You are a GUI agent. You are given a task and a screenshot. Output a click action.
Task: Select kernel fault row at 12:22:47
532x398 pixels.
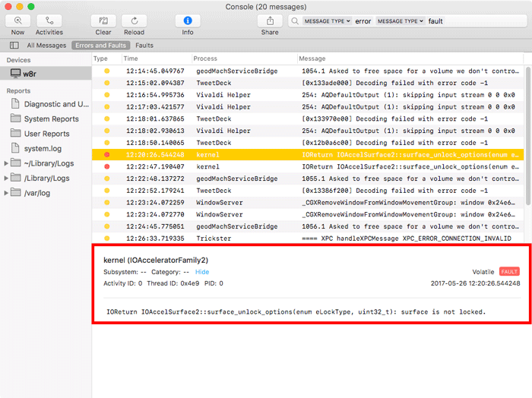pos(308,166)
